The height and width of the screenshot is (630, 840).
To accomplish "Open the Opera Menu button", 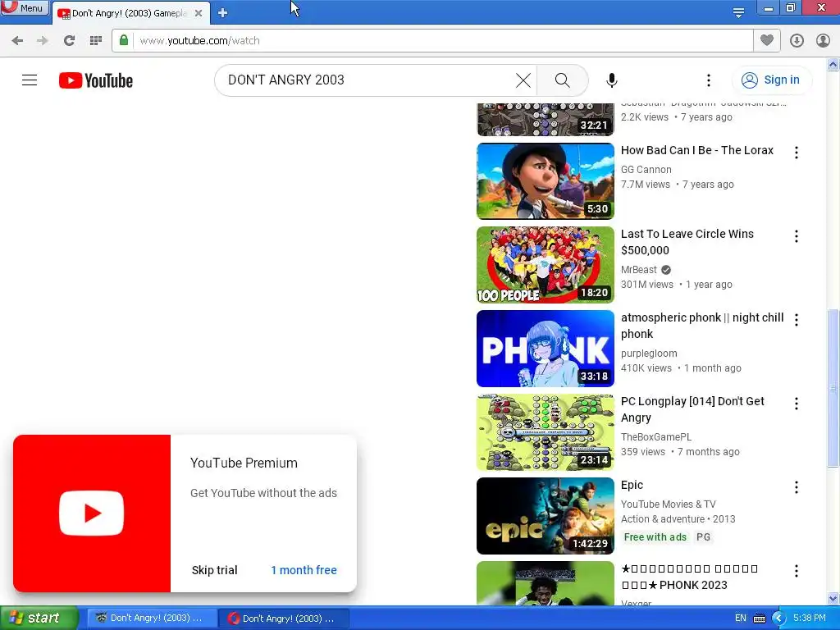I will click(x=25, y=8).
